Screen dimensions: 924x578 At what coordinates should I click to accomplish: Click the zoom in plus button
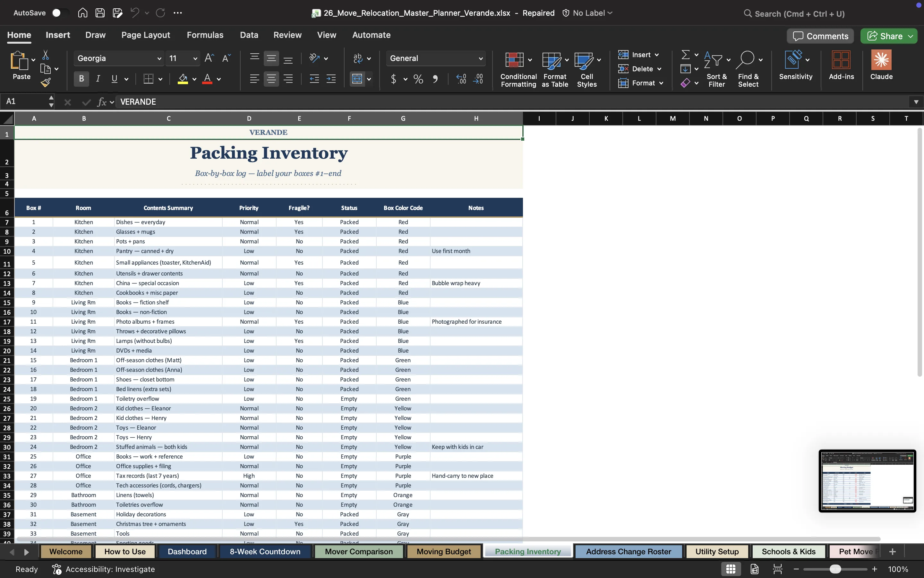(875, 569)
